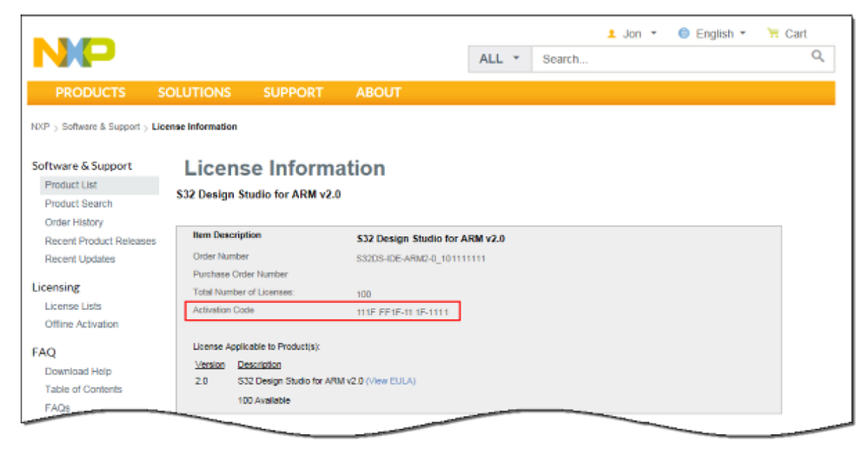
Task: Click the Description column header
Action: coord(259,364)
